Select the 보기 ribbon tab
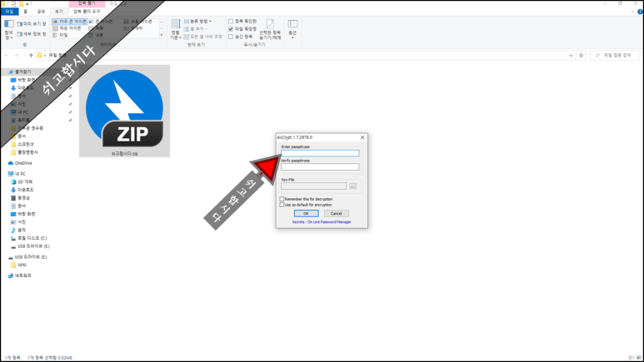The width and height of the screenshot is (644, 362). pos(59,12)
